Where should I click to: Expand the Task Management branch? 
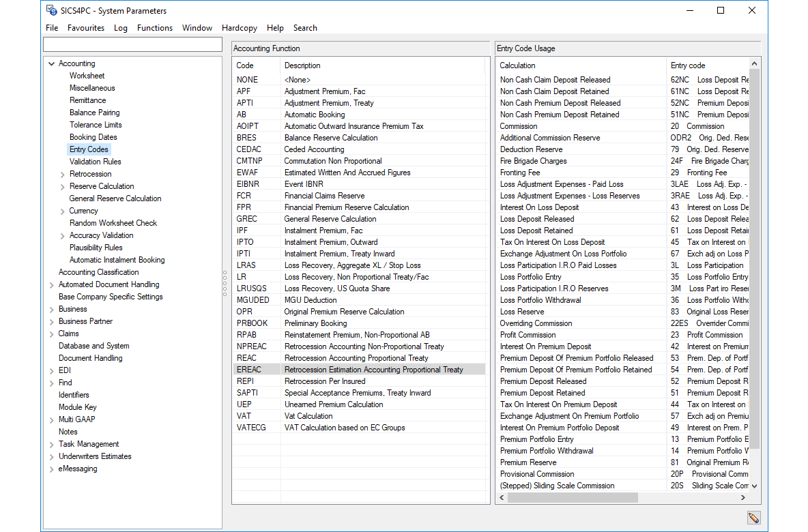(x=51, y=443)
